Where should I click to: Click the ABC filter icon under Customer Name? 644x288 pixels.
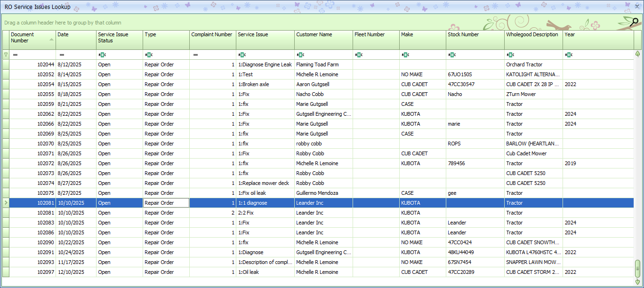pyautogui.click(x=299, y=55)
